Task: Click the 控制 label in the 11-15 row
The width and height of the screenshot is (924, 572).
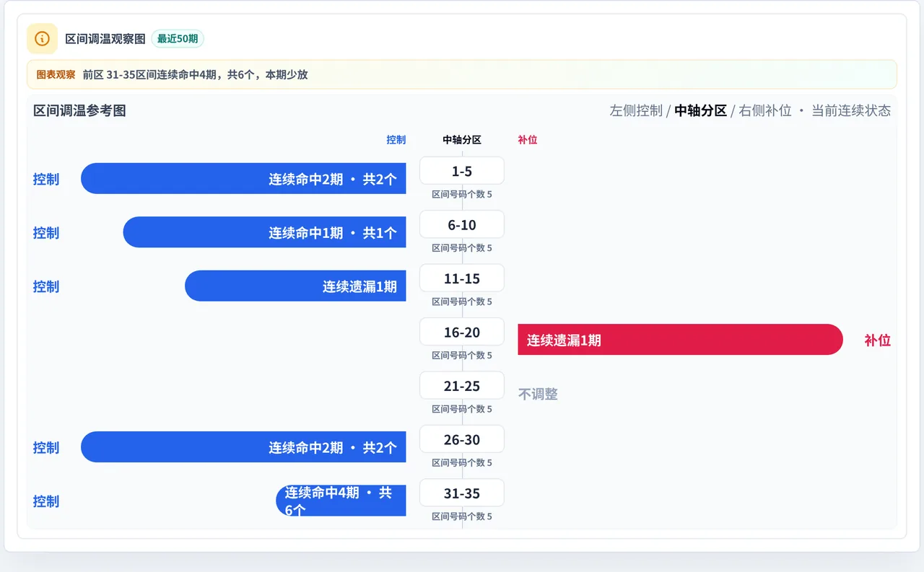Action: (x=46, y=286)
